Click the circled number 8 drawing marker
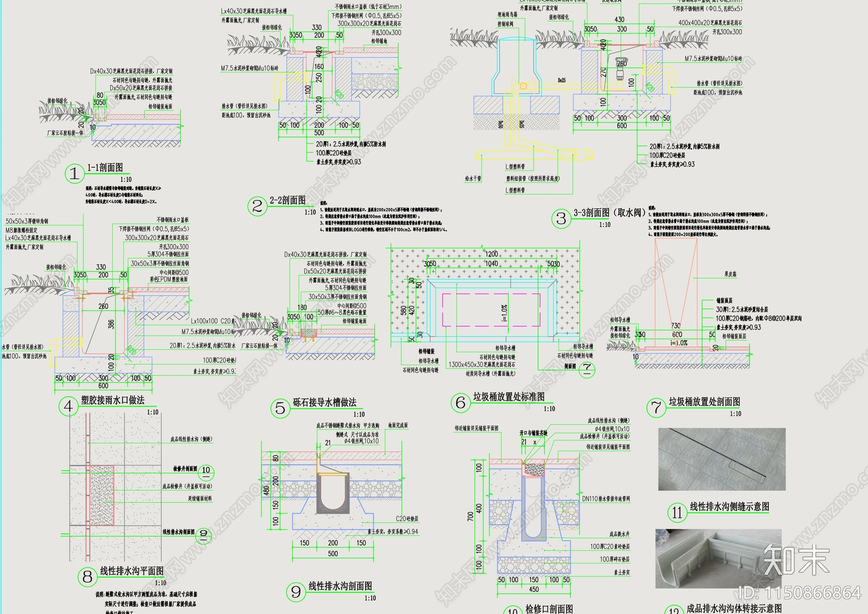 pyautogui.click(x=87, y=577)
